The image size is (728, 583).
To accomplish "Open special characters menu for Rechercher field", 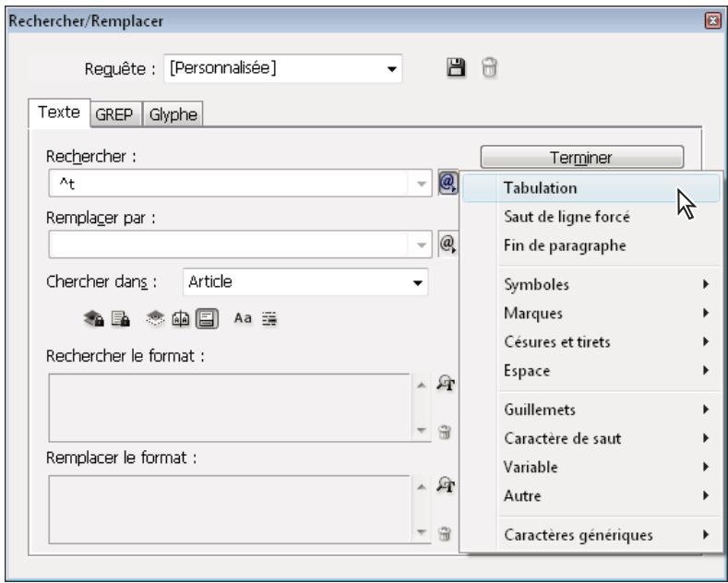I will 448,183.
